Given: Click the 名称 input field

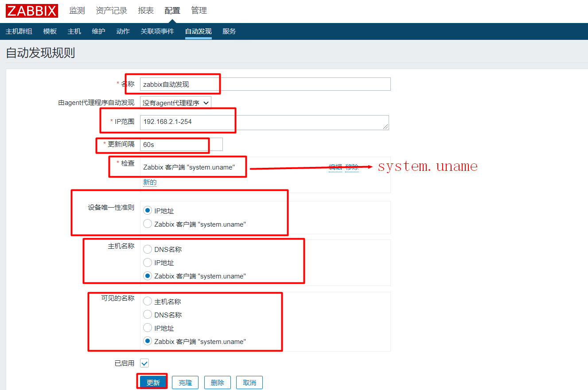Looking at the screenshot, I should point(265,84).
